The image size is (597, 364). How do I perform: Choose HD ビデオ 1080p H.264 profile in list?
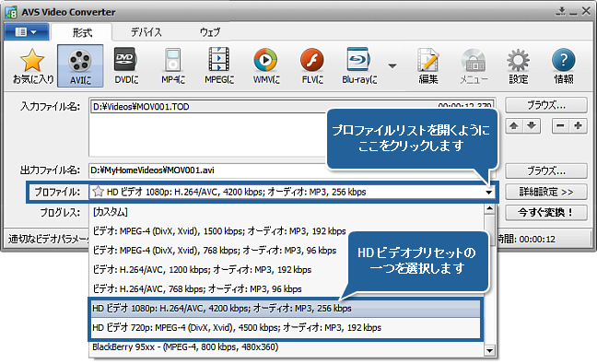point(286,309)
